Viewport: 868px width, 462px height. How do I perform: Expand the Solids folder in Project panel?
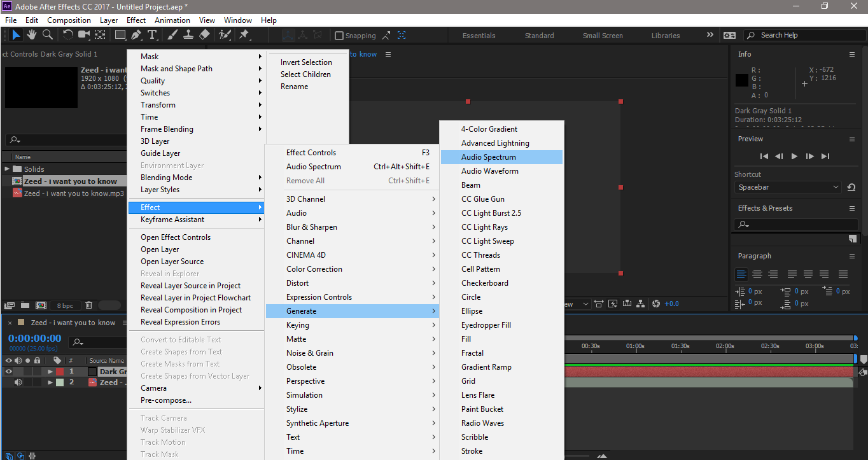pyautogui.click(x=7, y=169)
